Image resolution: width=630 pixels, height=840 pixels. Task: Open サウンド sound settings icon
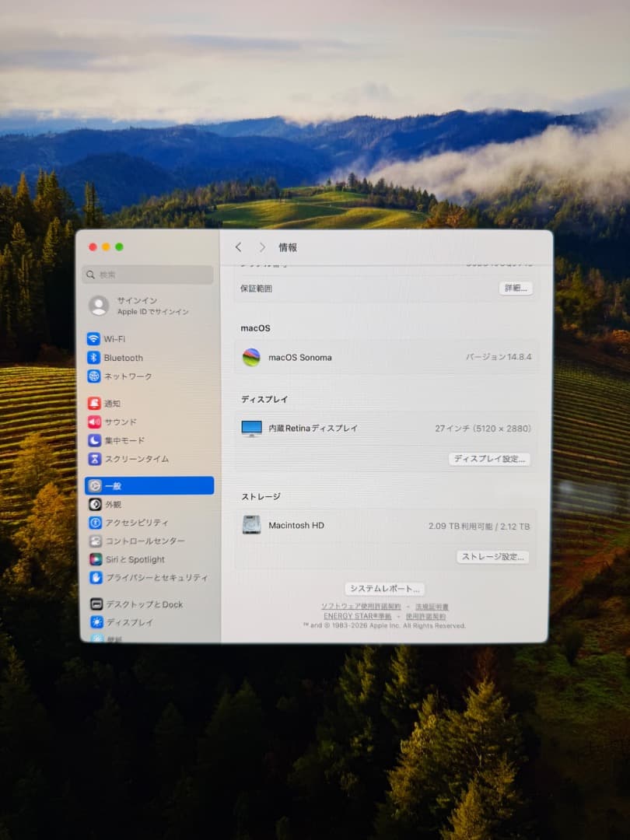pos(94,422)
